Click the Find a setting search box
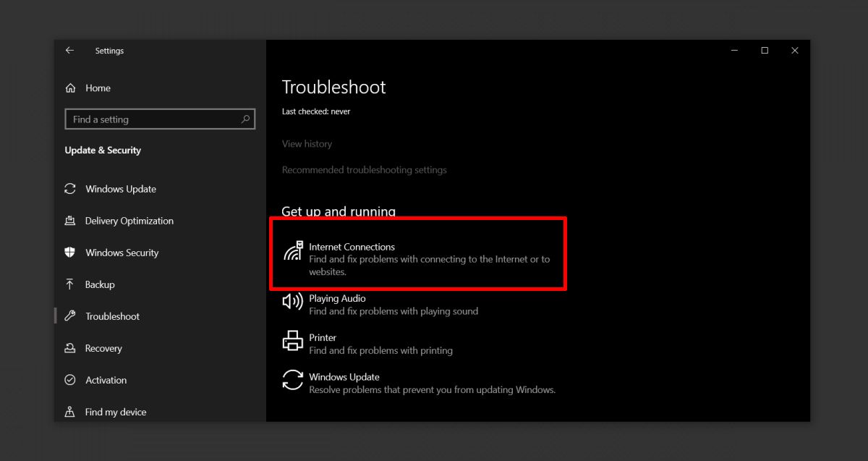 pos(161,119)
